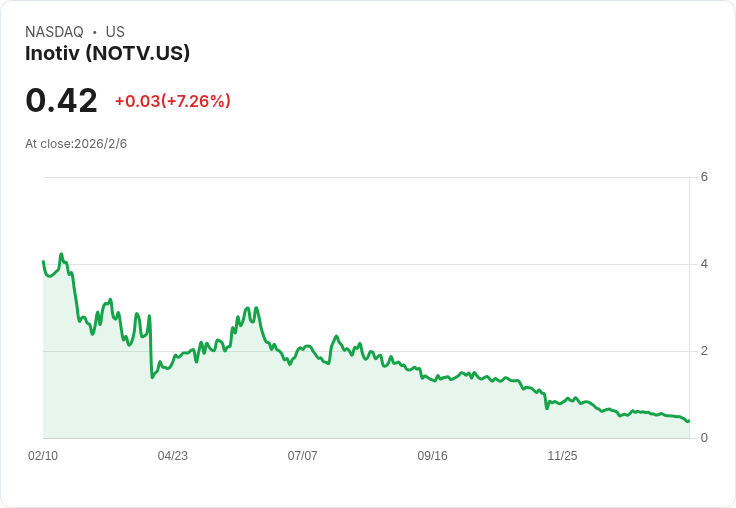
Task: Click the At close:2026/2/6 timestamp
Action: [x=76, y=144]
